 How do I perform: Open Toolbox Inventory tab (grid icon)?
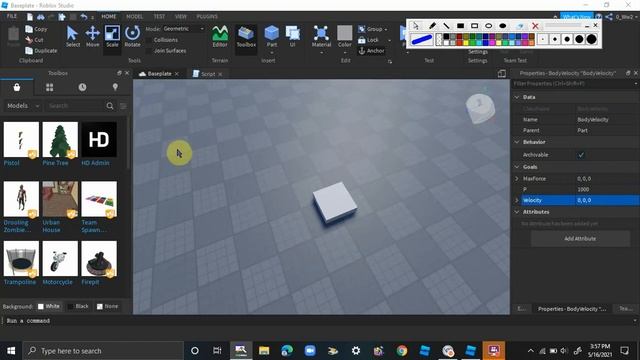click(49, 87)
